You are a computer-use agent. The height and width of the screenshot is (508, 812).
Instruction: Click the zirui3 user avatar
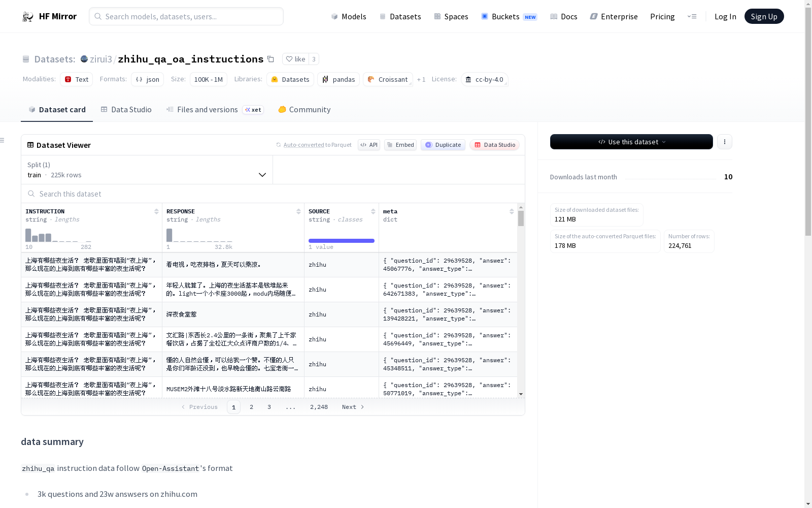84,59
